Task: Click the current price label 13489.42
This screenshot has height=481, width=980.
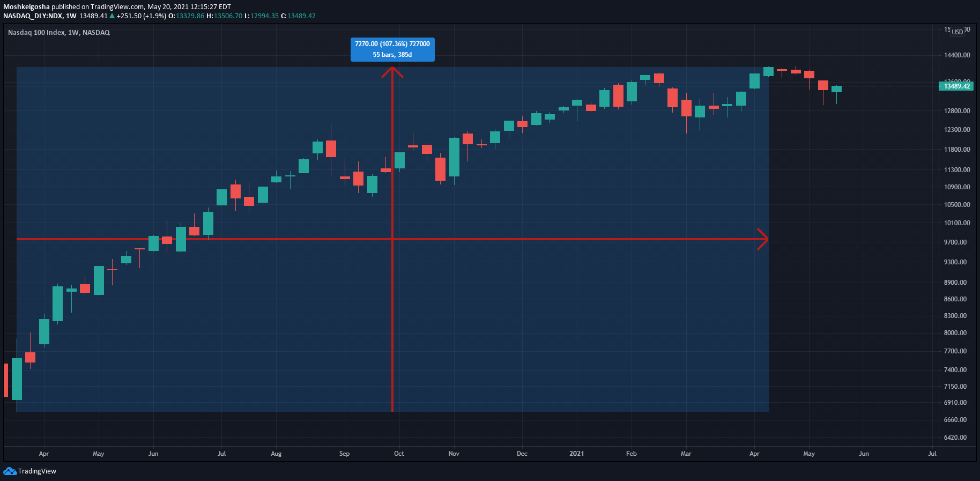Action: pyautogui.click(x=956, y=86)
